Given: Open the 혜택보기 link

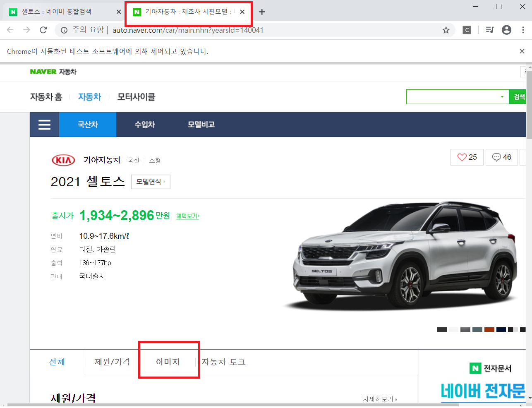Looking at the screenshot, I should [188, 216].
